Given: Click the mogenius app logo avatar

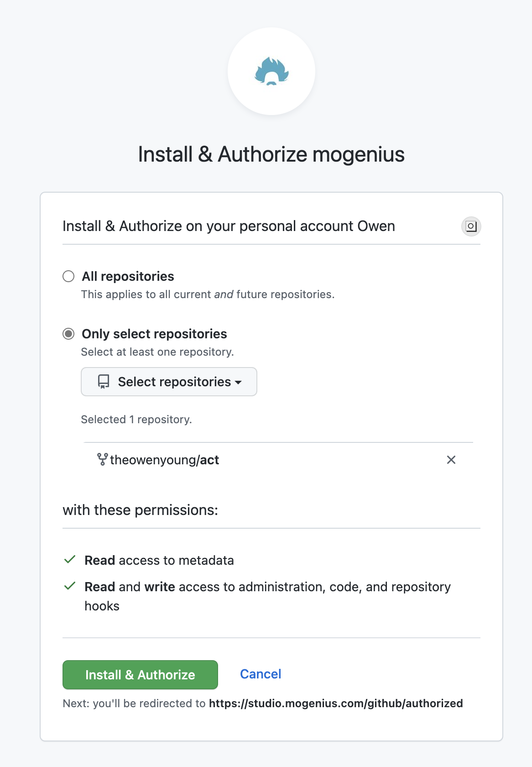Looking at the screenshot, I should [x=271, y=71].
